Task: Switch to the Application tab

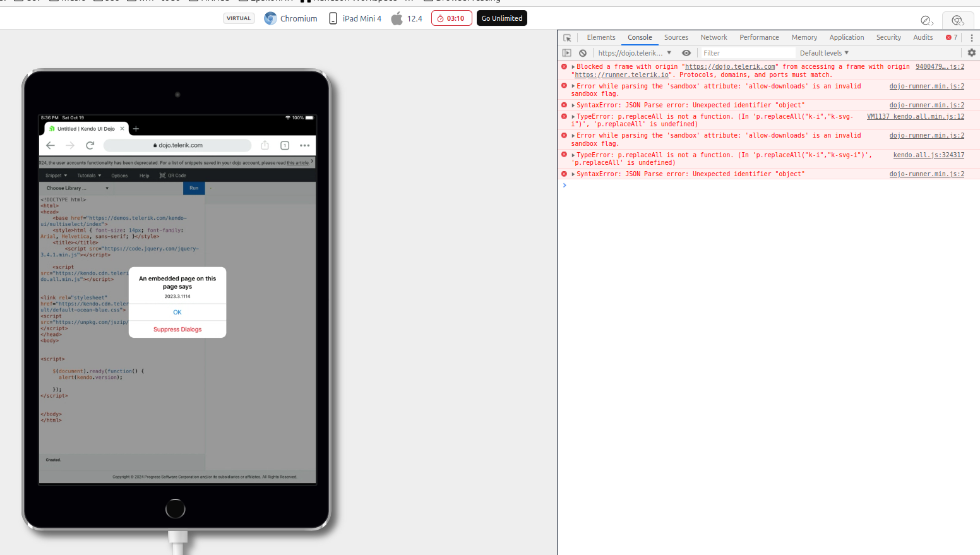Action: tap(847, 37)
